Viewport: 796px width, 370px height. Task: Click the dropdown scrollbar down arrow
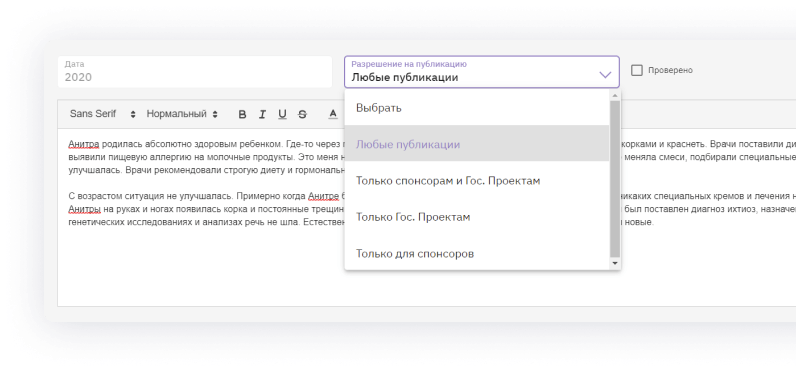click(x=615, y=263)
